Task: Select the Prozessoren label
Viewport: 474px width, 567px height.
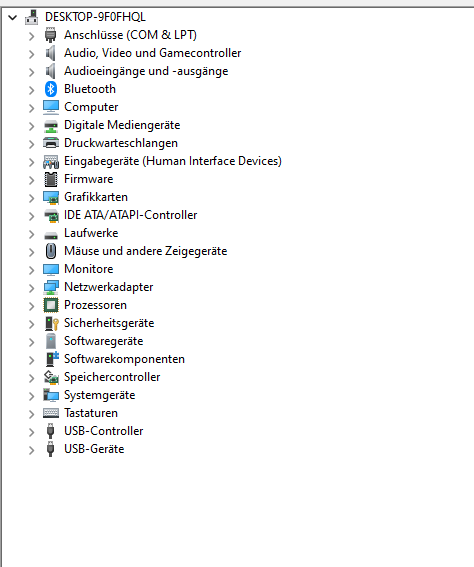Action: pos(95,305)
